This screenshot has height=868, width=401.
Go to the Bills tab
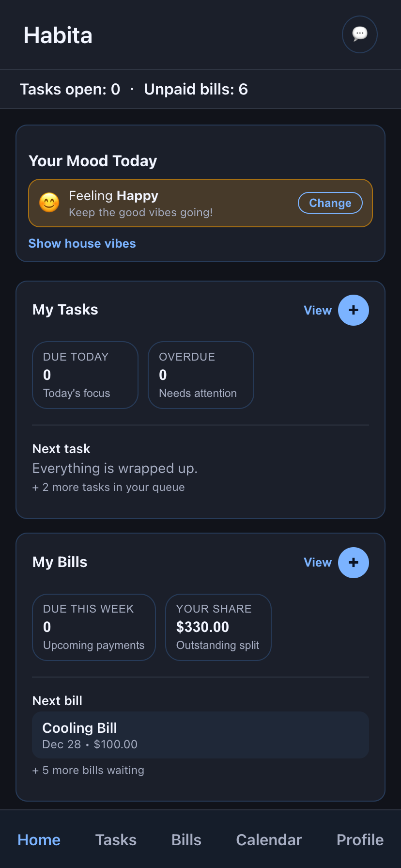[x=186, y=840]
